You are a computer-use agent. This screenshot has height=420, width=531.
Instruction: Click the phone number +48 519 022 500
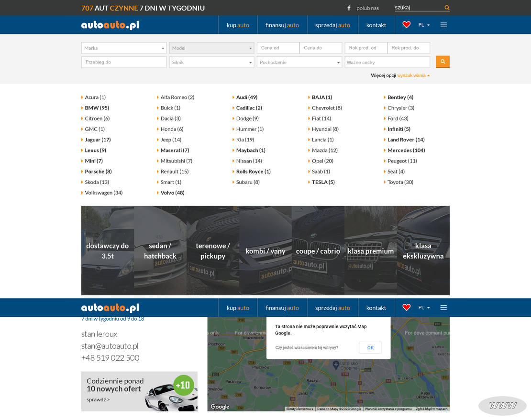pyautogui.click(x=110, y=358)
